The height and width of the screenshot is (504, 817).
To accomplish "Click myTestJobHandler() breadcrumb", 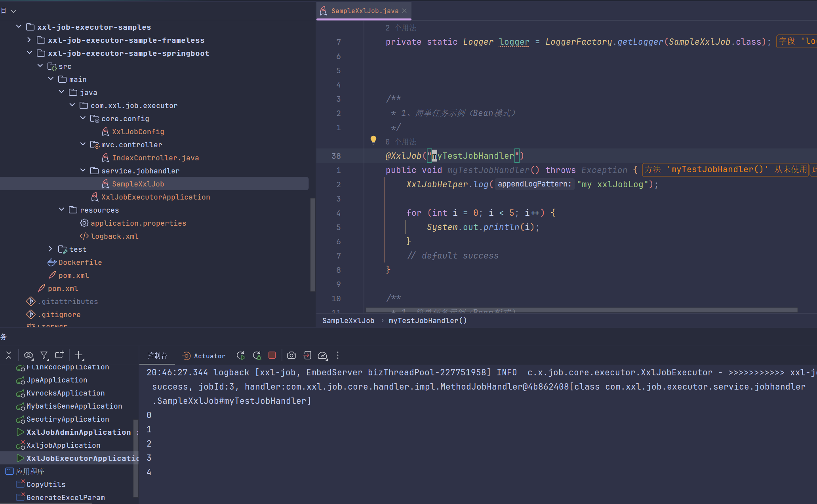I will point(428,320).
